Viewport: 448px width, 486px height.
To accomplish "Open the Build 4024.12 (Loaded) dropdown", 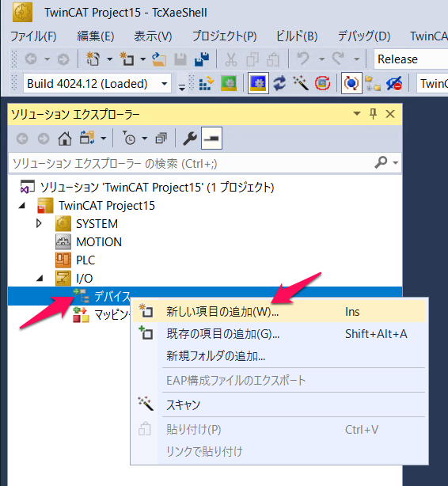I will (x=97, y=83).
